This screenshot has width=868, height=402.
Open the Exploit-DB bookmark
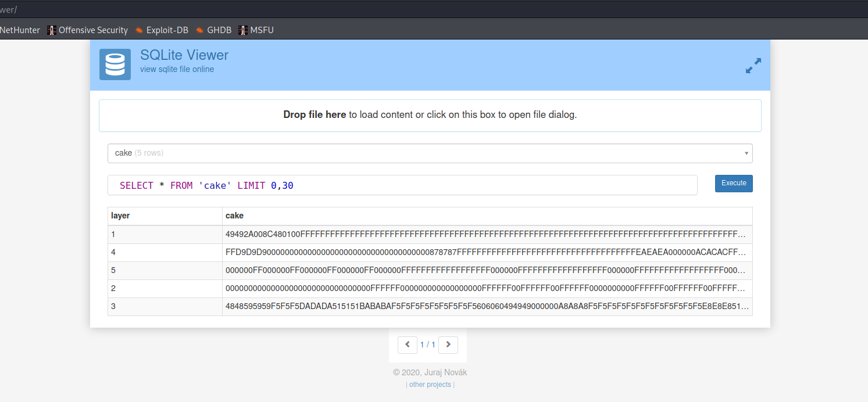(x=161, y=30)
